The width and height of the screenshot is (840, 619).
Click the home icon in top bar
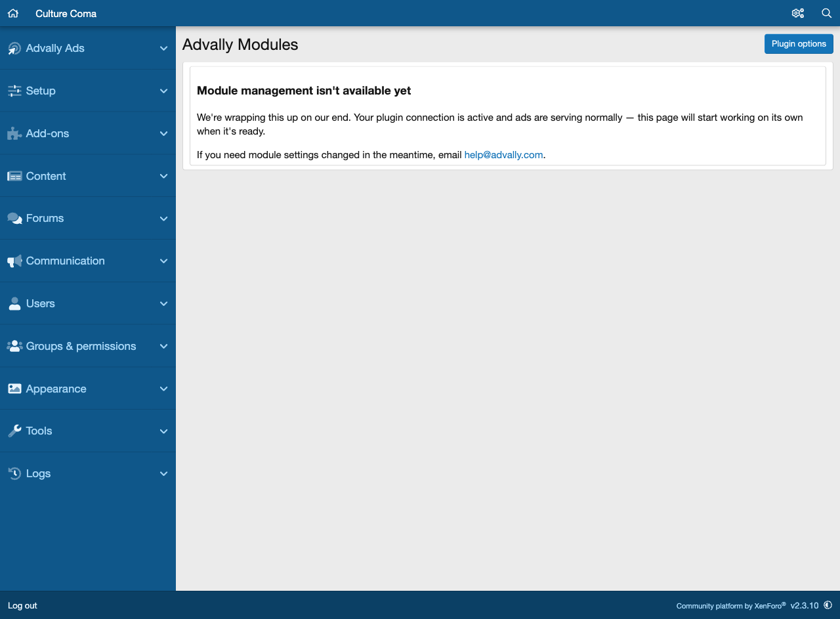(13, 13)
